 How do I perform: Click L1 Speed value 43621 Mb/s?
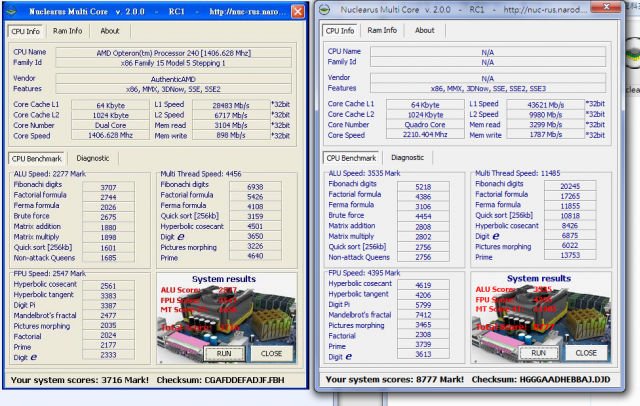coord(546,104)
